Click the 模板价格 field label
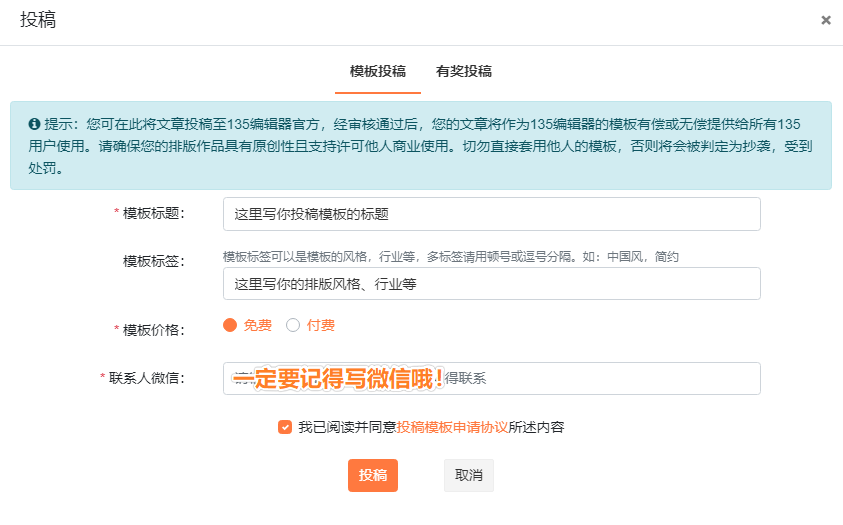Viewport: 843px width, 525px height. [x=154, y=329]
